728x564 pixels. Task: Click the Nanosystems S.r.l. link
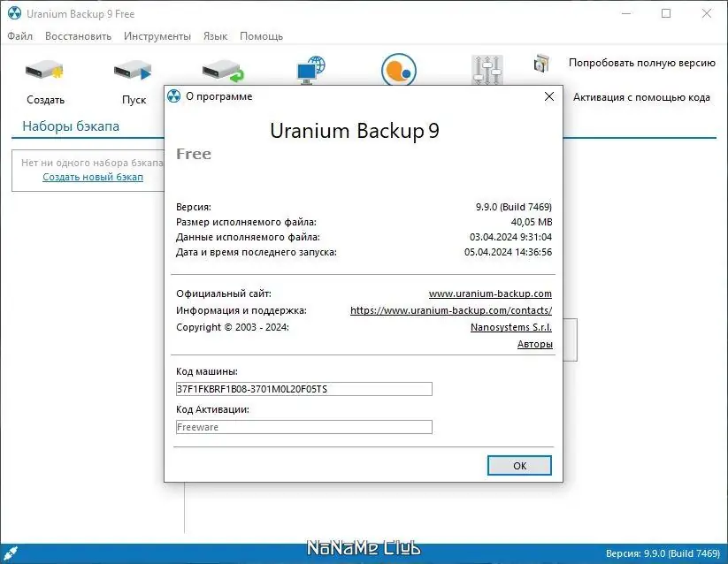tap(511, 327)
